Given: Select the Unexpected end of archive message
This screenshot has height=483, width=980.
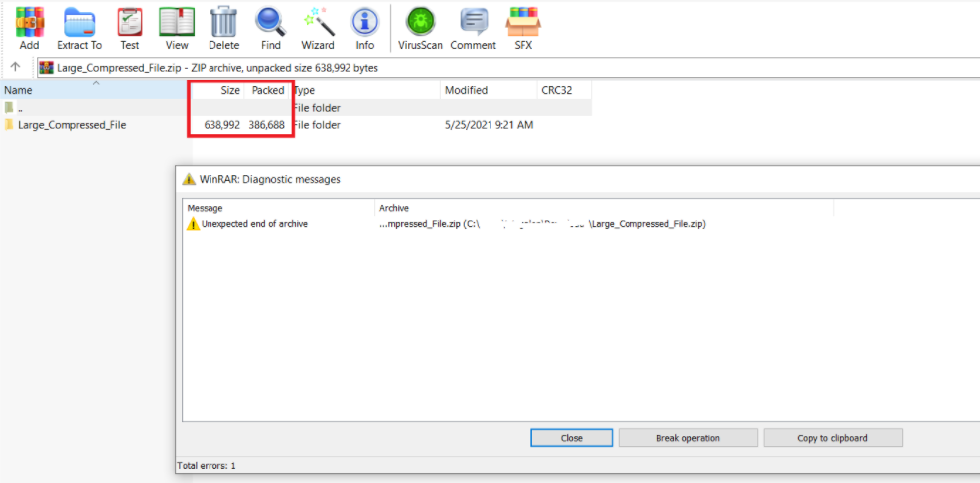Looking at the screenshot, I should click(254, 224).
